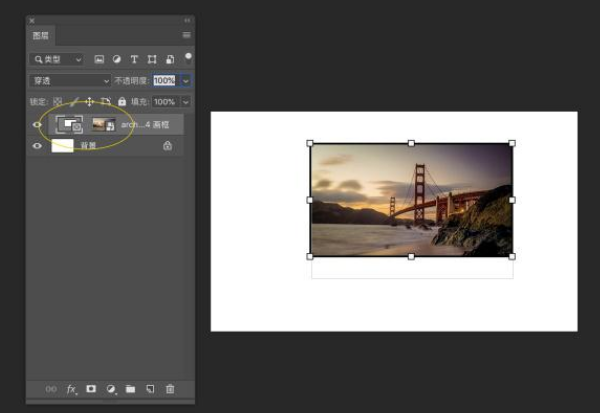The width and height of the screenshot is (600, 413).
Task: Filter layers by shape layers icon
Action: click(152, 59)
